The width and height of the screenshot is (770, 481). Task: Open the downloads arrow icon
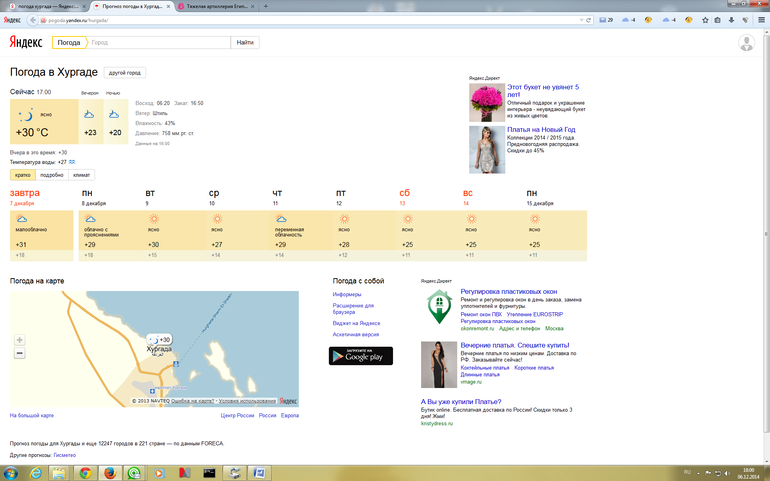(731, 20)
